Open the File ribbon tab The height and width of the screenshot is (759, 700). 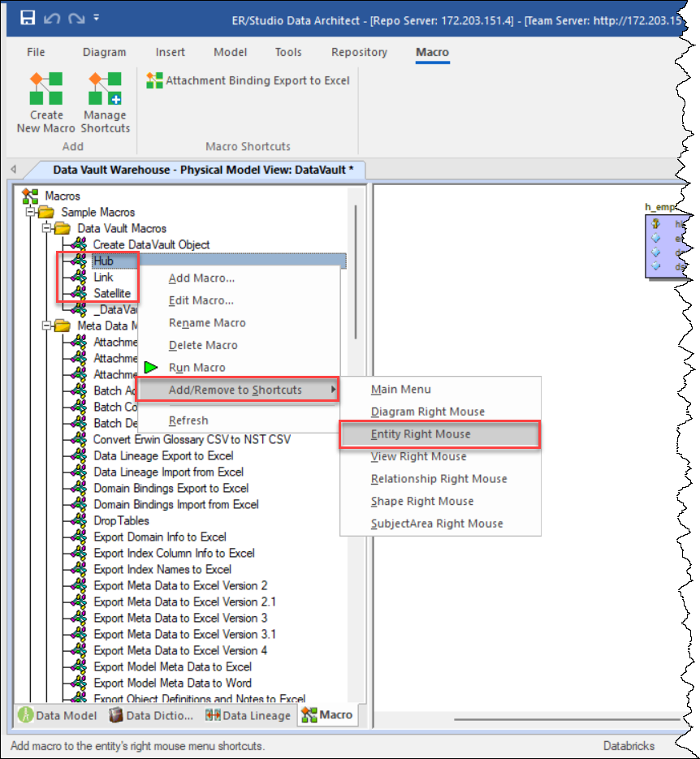pos(36,52)
